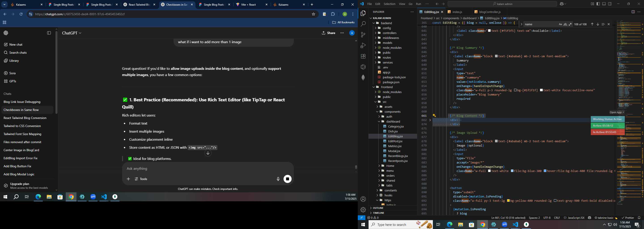Open the Manage gear in VS Code

[x=363, y=210]
